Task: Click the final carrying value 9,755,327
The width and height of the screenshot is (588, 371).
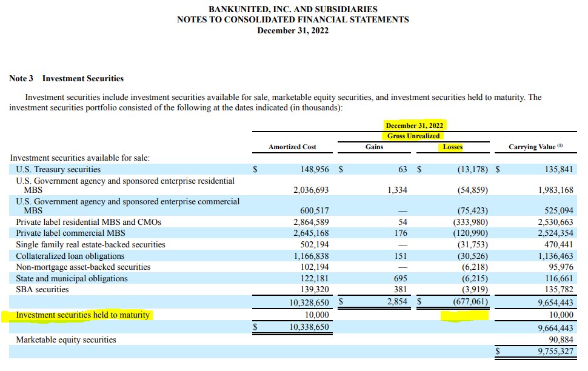Action: [x=555, y=351]
